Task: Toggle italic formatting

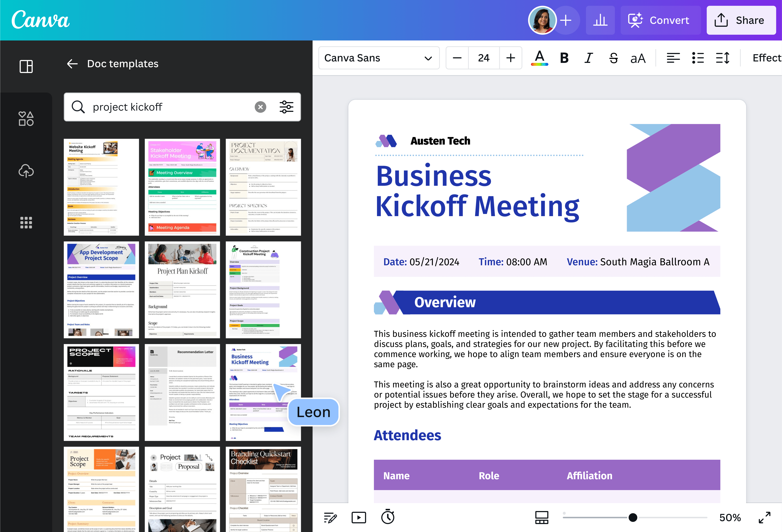Action: [x=588, y=58]
